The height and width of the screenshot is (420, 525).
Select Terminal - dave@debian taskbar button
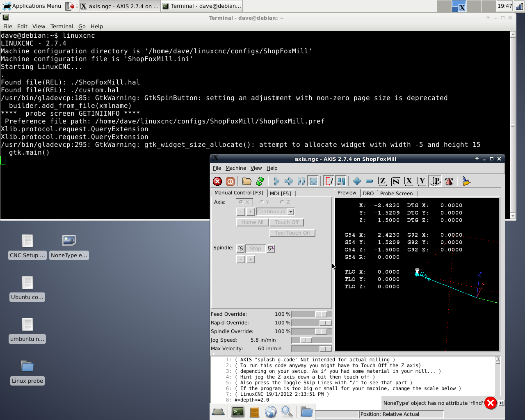pos(201,6)
